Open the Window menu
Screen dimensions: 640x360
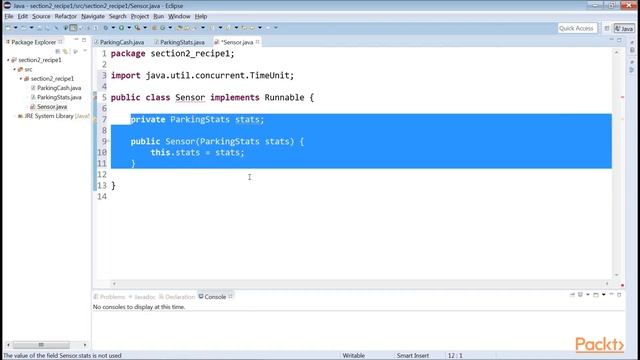click(179, 16)
